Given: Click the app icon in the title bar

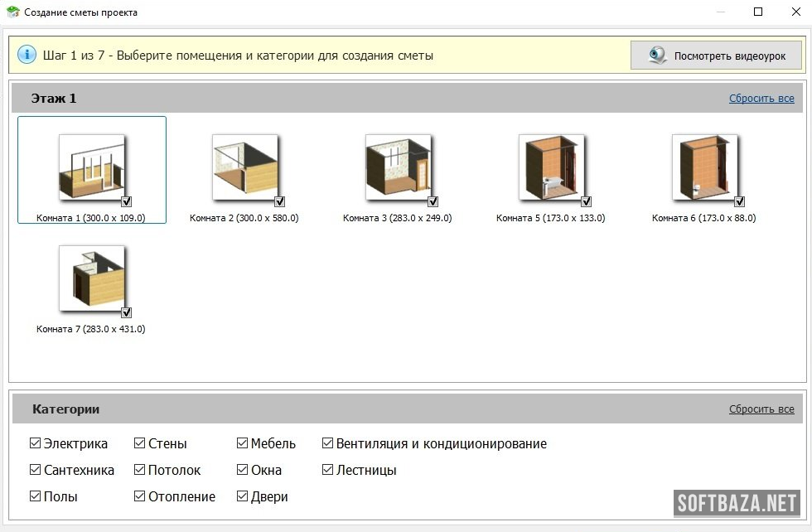Looking at the screenshot, I should pos(12,12).
